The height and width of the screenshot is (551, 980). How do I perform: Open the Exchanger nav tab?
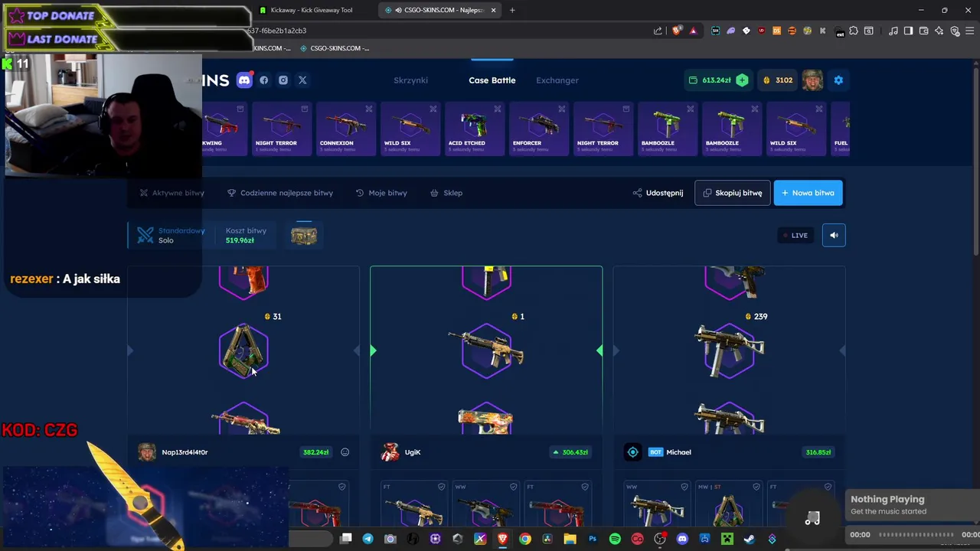(x=557, y=80)
